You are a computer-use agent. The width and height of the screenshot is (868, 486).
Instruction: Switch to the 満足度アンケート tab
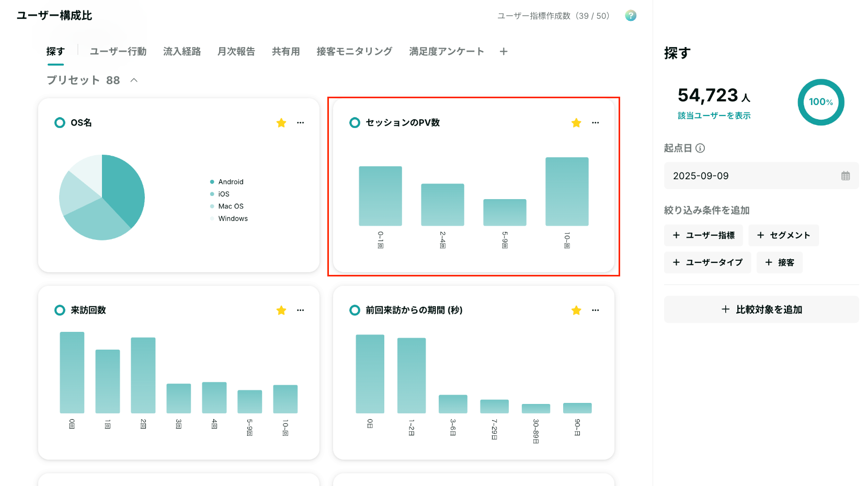click(x=447, y=51)
